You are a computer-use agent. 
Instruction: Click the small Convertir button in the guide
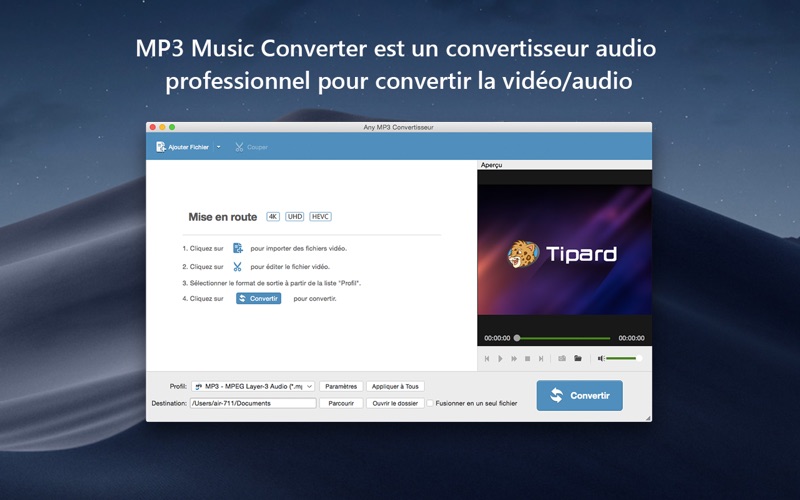pyautogui.click(x=259, y=298)
